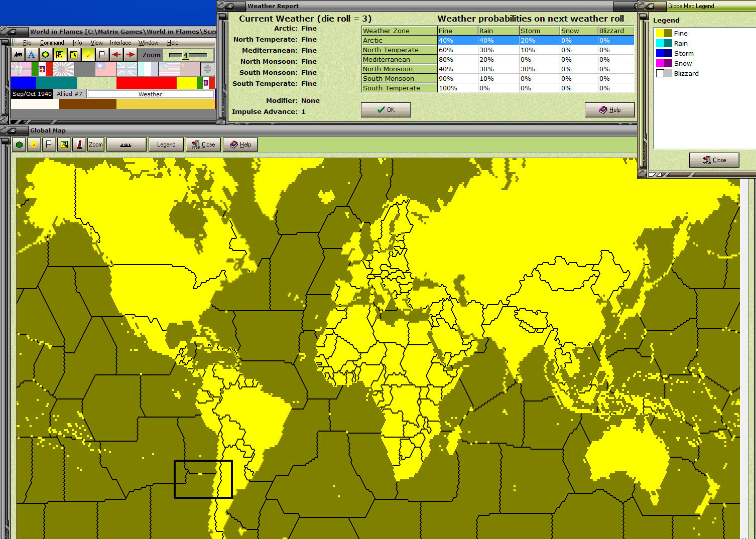
Task: Toggle the flag display icon on Global Map toolbar
Action: pyautogui.click(x=48, y=145)
